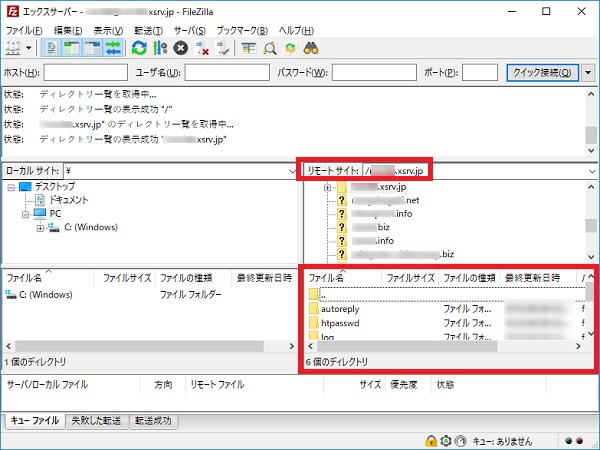
Task: Click the binoculars file search icon
Action: point(311,48)
